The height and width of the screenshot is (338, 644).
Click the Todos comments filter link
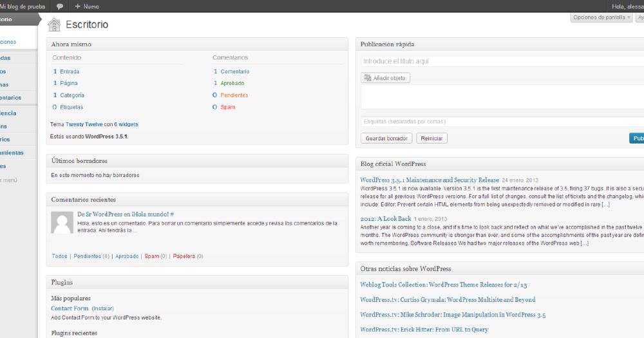tap(59, 256)
